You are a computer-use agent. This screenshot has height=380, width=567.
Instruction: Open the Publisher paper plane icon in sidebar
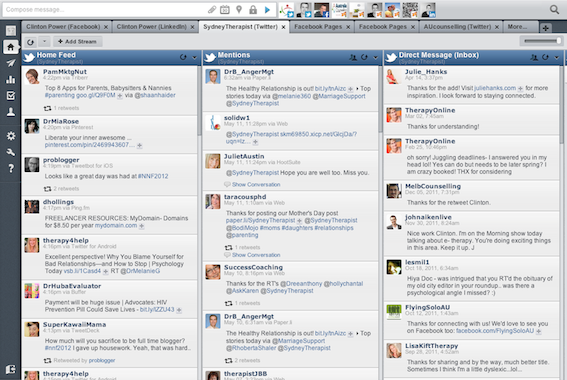click(x=11, y=63)
